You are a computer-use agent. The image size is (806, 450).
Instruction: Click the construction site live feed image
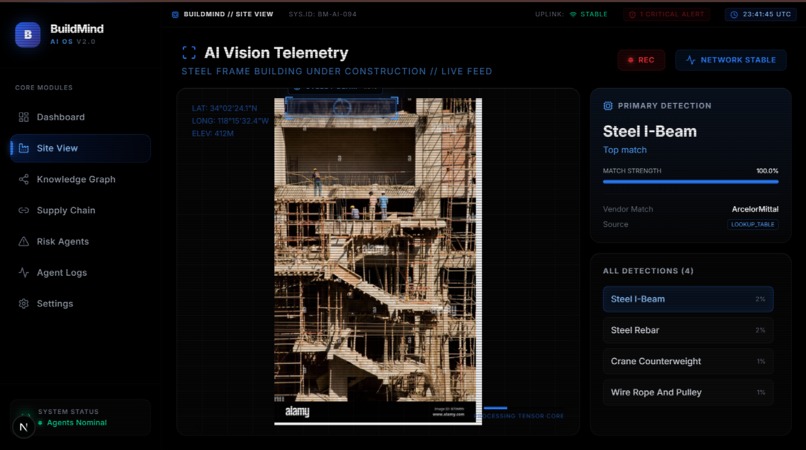click(x=378, y=261)
